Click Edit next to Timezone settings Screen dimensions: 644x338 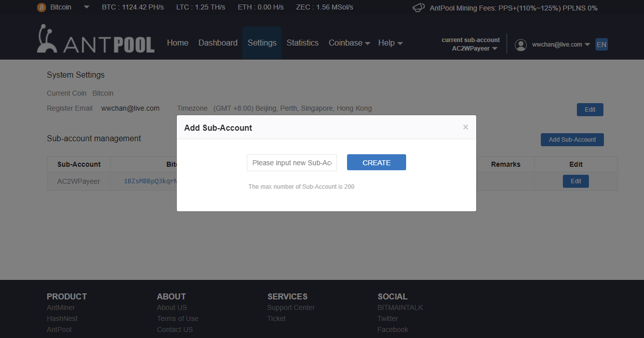tap(590, 110)
